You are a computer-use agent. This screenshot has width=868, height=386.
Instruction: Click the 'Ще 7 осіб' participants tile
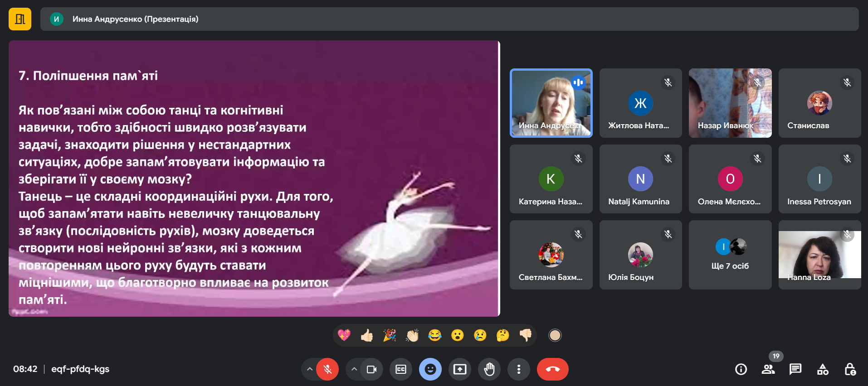[730, 255]
